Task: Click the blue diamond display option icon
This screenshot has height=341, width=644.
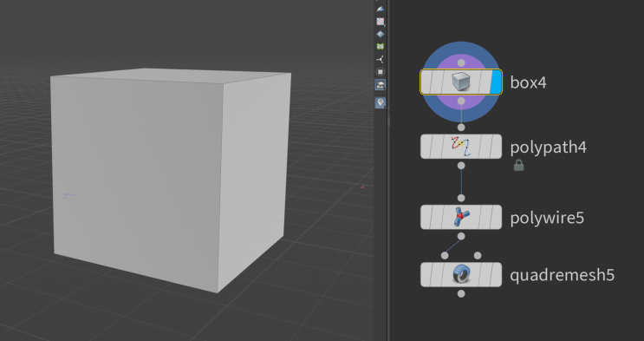Action: pos(381,34)
